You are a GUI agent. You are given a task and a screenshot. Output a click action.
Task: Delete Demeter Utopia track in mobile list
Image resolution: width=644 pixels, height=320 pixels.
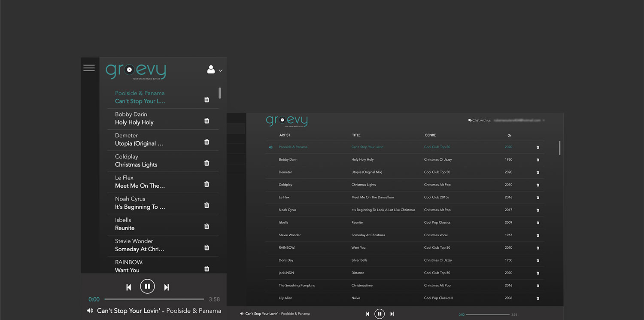(x=207, y=142)
